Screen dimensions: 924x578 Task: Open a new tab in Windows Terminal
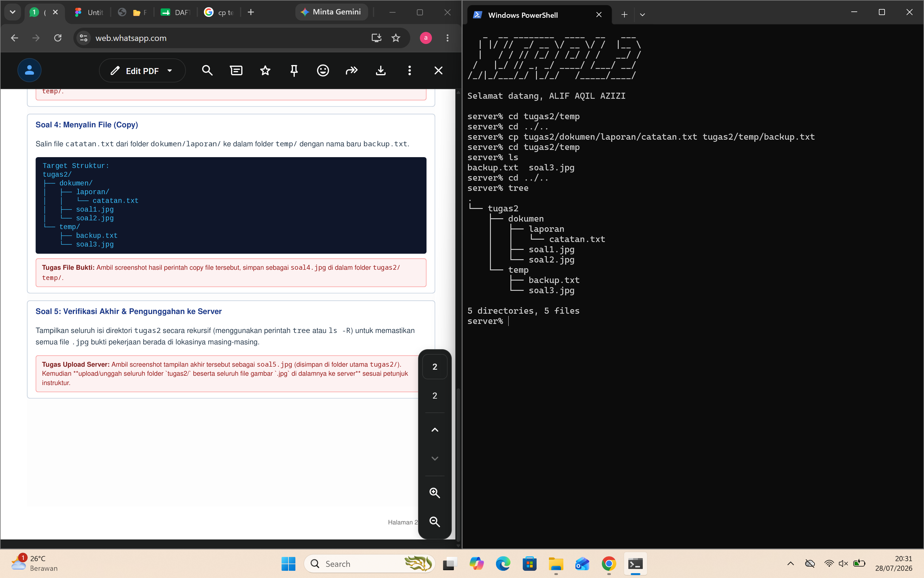pyautogui.click(x=624, y=15)
